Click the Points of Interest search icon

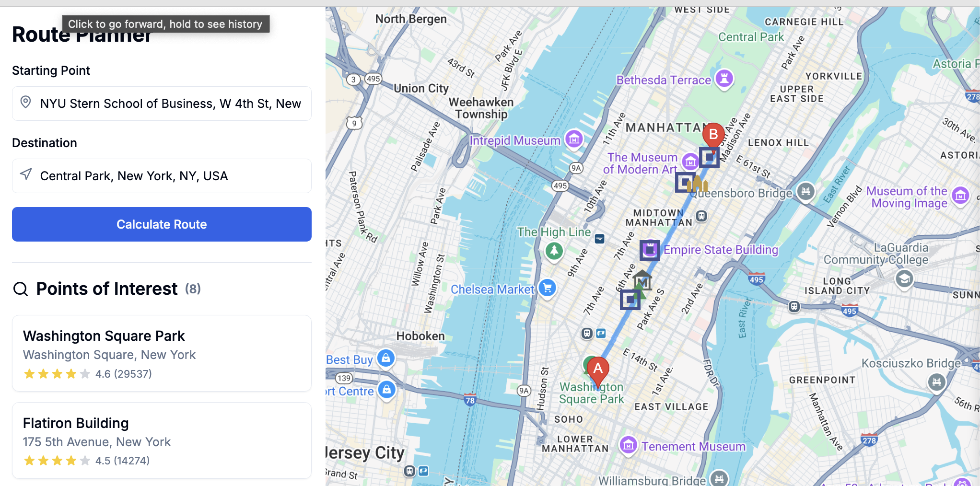point(21,289)
